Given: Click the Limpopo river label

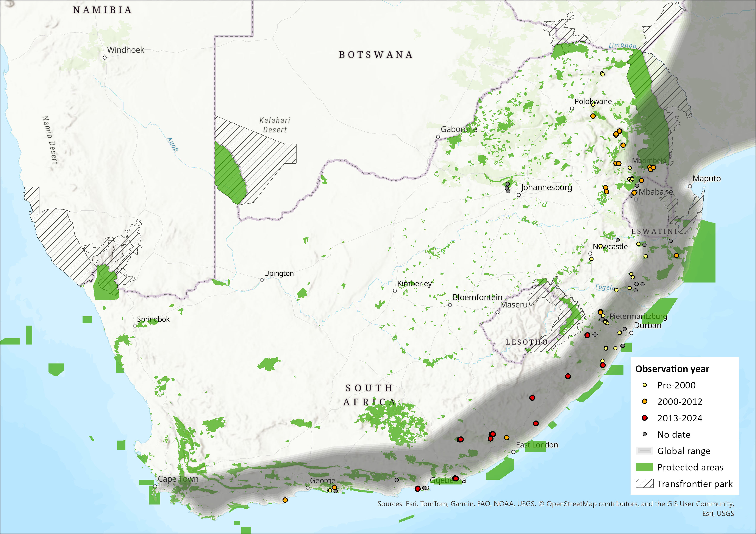Looking at the screenshot, I should [x=622, y=45].
